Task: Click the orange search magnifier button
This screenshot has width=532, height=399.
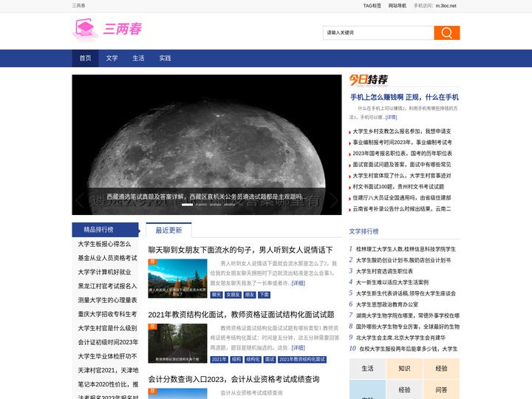Action: click(446, 33)
